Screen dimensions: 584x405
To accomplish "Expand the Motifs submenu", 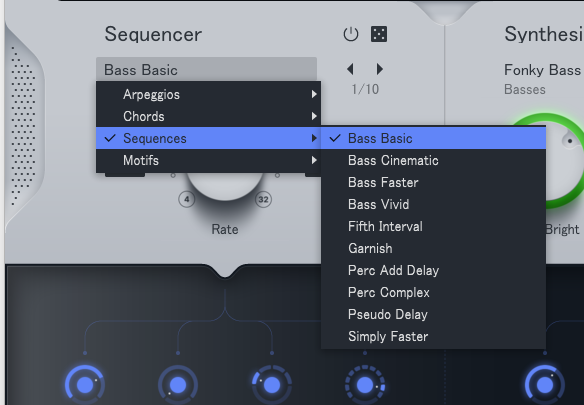I will click(208, 160).
